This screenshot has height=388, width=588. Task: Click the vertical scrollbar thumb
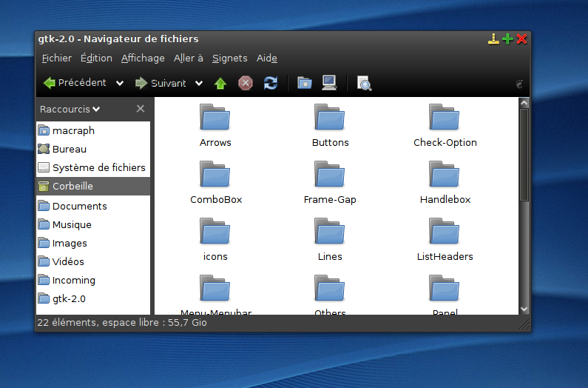pyautogui.click(x=524, y=155)
